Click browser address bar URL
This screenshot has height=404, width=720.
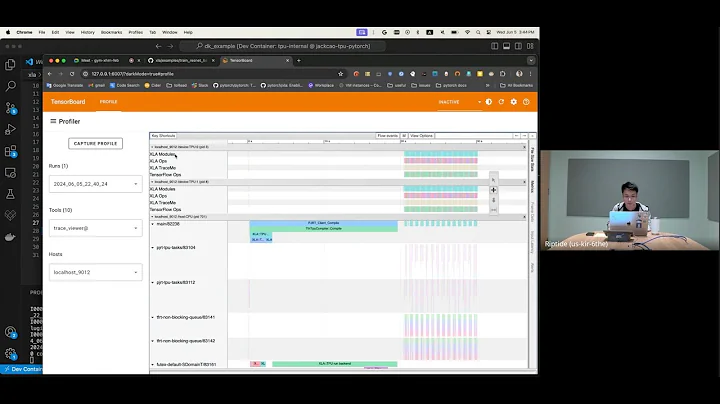[132, 74]
